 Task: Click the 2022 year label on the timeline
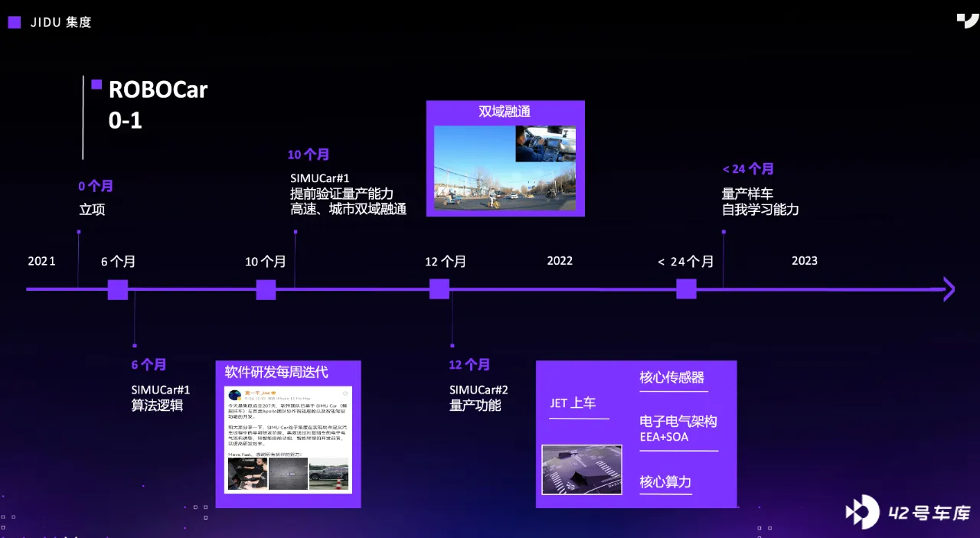click(560, 260)
